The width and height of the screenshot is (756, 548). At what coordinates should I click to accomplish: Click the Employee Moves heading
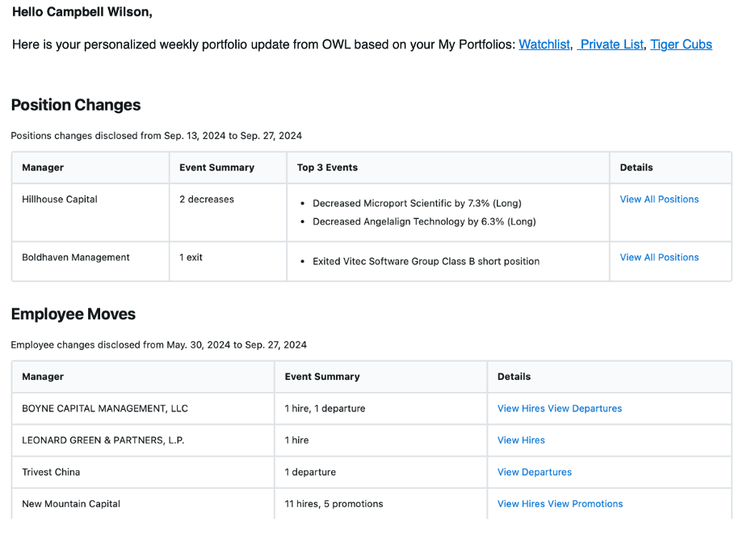point(73,314)
